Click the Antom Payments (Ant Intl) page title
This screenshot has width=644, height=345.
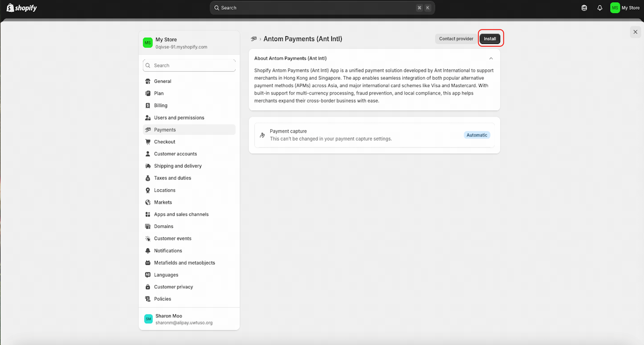[x=303, y=39]
